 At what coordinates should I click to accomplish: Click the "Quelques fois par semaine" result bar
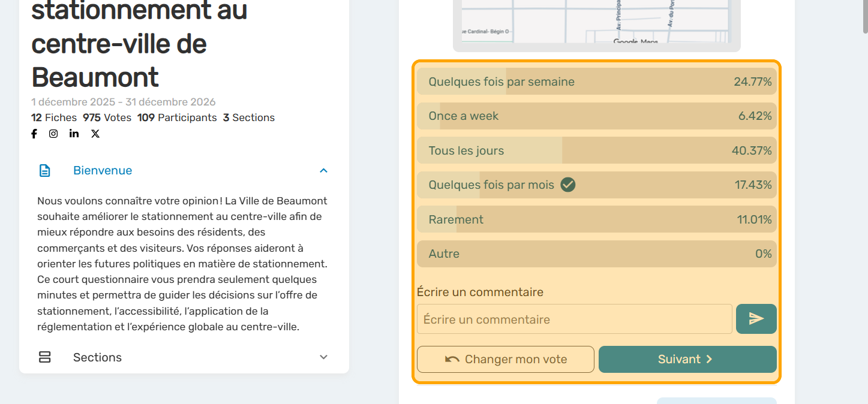(x=596, y=82)
